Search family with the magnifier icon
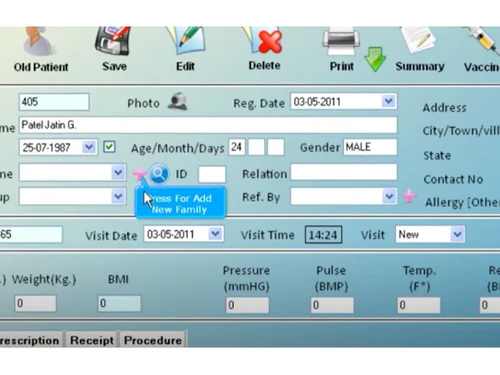The image size is (500, 375). click(159, 174)
